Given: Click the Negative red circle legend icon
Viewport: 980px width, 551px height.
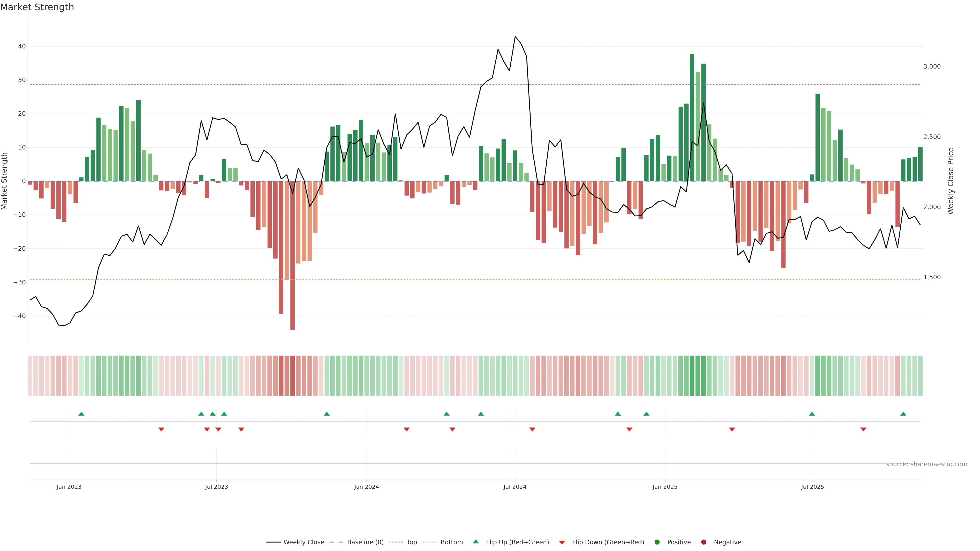Looking at the screenshot, I should [x=703, y=542].
